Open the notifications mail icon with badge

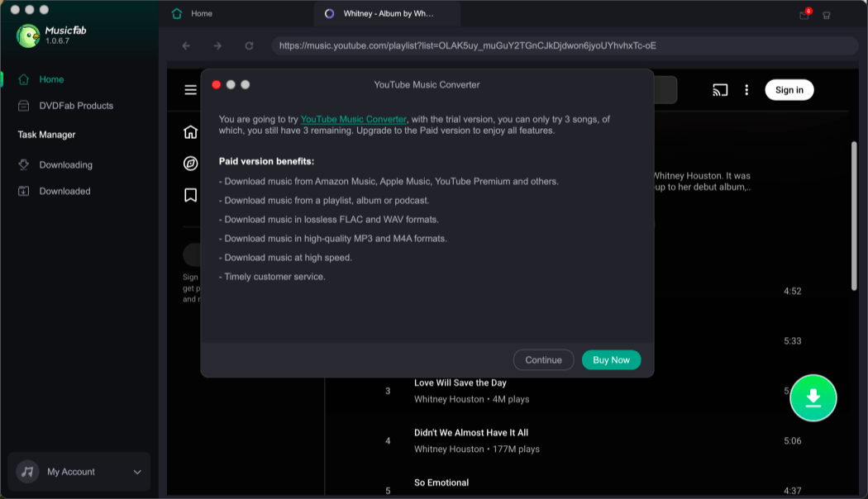coord(805,14)
